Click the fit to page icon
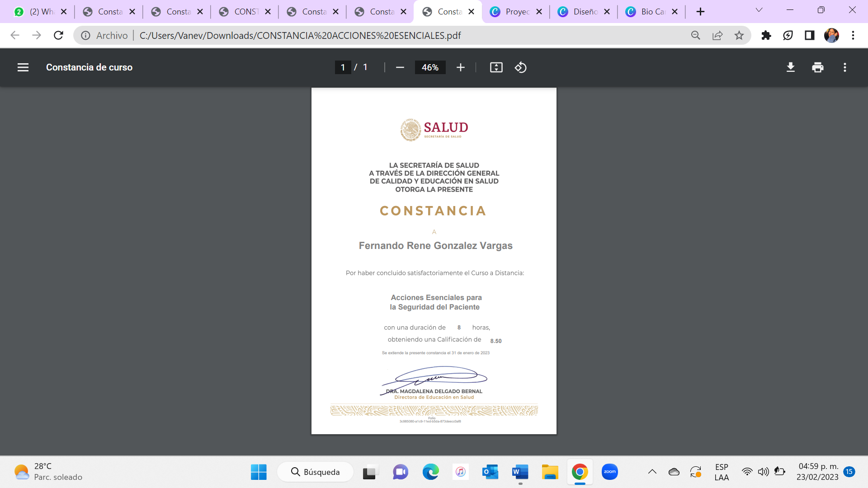868x488 pixels. click(x=496, y=67)
